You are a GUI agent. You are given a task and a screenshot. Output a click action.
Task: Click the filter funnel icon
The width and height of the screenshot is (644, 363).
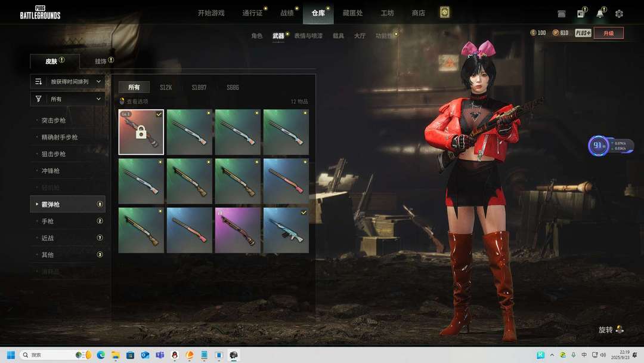pyautogui.click(x=39, y=99)
